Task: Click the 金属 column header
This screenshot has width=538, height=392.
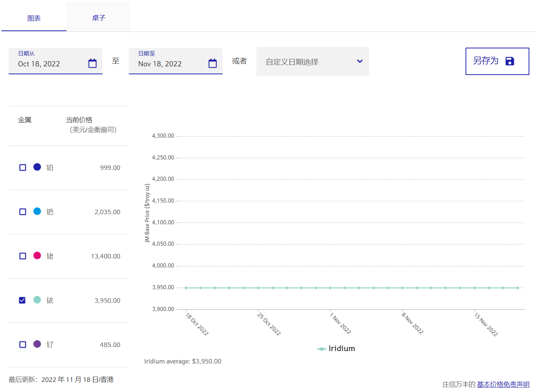Action: (25, 120)
